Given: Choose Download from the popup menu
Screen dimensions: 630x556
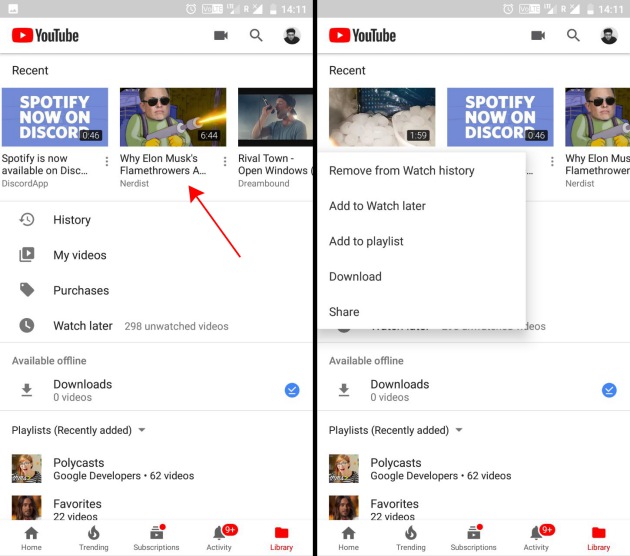Looking at the screenshot, I should tap(421, 277).
